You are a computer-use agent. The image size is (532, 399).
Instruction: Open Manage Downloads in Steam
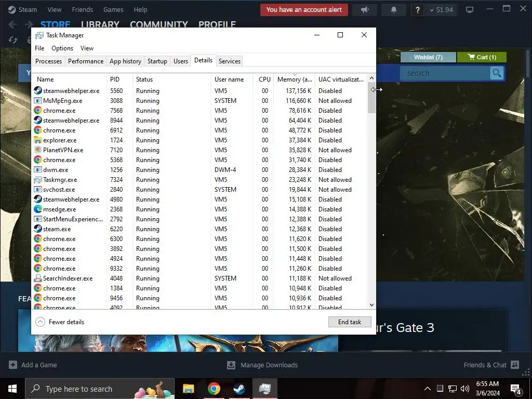coord(262,365)
